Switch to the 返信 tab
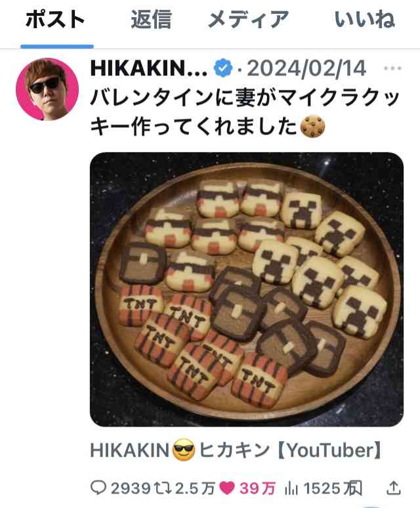The image size is (420, 508). pyautogui.click(x=151, y=20)
